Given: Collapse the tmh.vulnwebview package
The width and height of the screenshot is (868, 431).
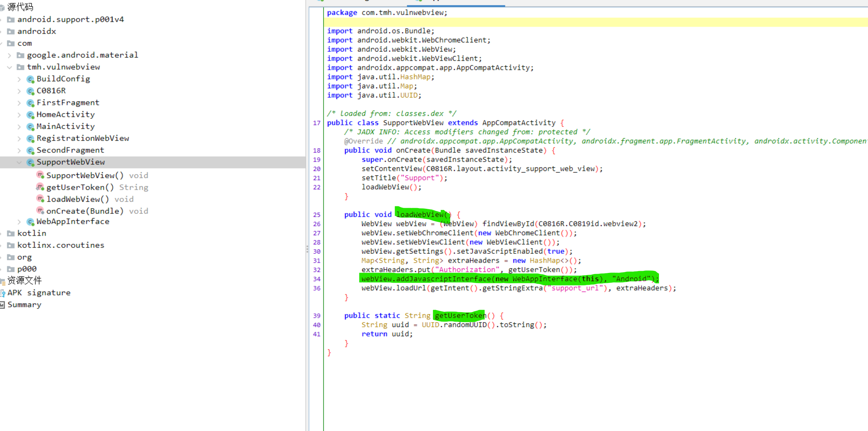Looking at the screenshot, I should [10, 67].
